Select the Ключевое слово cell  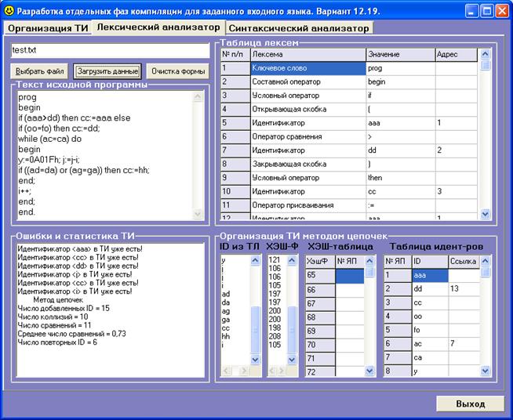(308, 68)
